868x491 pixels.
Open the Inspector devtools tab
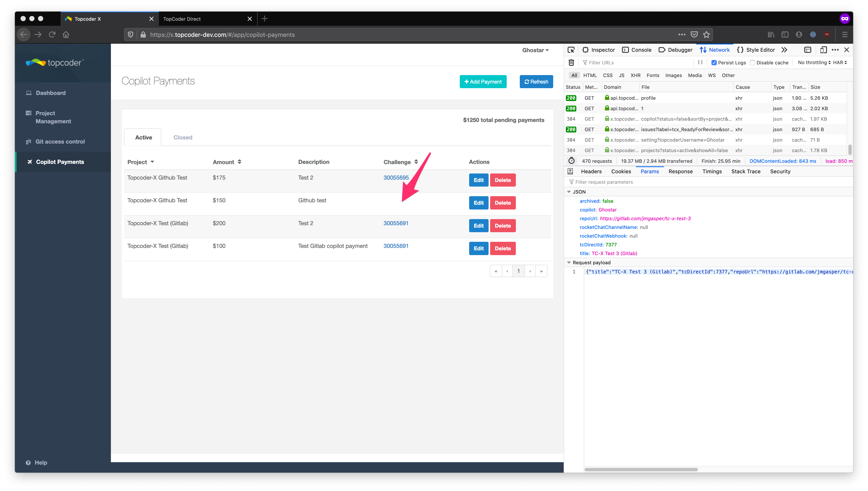point(598,50)
